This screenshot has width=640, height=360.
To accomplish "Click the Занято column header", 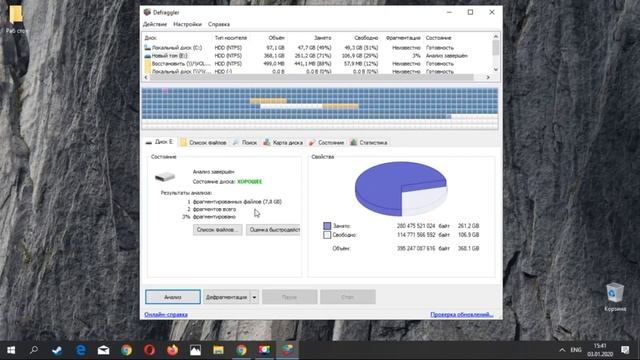I will [x=322, y=38].
